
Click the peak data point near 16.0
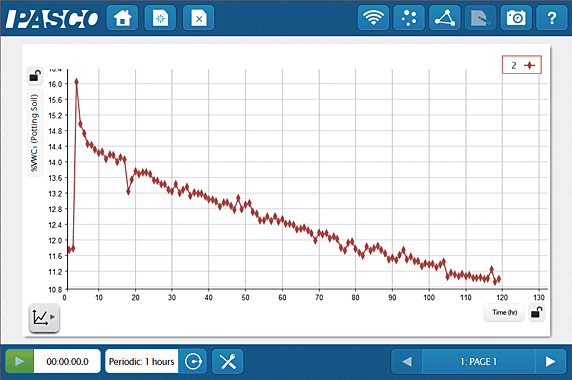76,82
